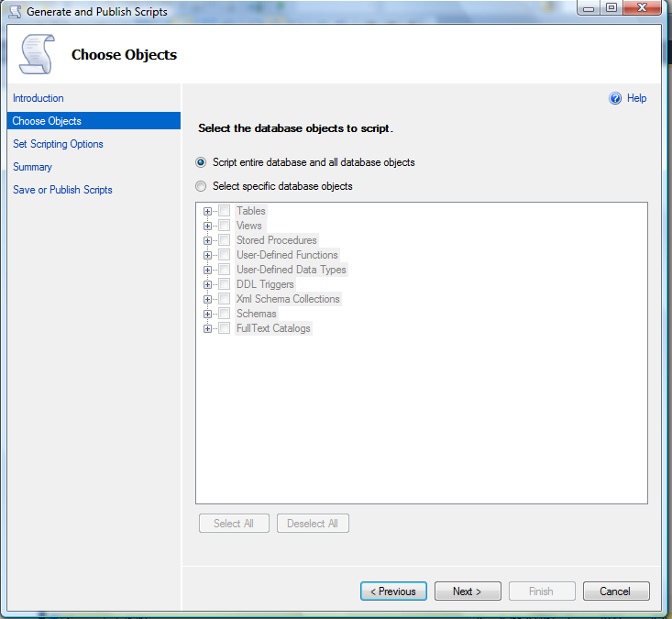Screen dimensions: 672x619
Task: Expand the FullText Catalogs node
Action: tap(208, 328)
